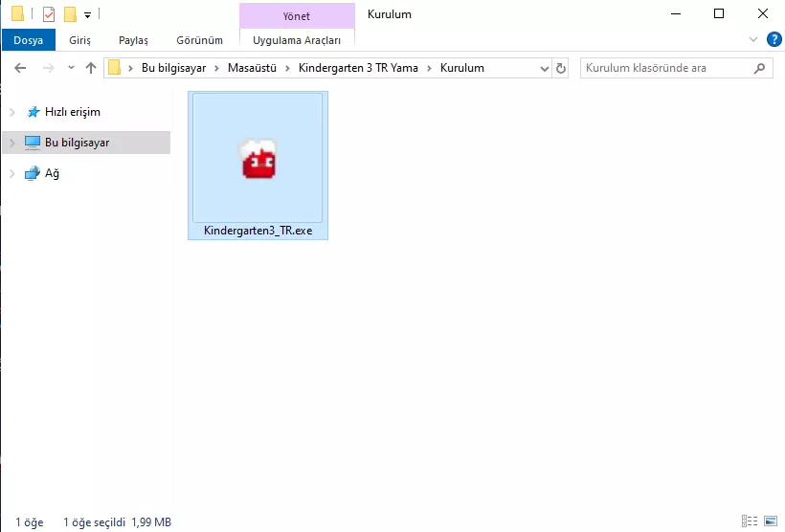785x532 pixels.
Task: Switch to large thumbnails view
Action: [771, 521]
